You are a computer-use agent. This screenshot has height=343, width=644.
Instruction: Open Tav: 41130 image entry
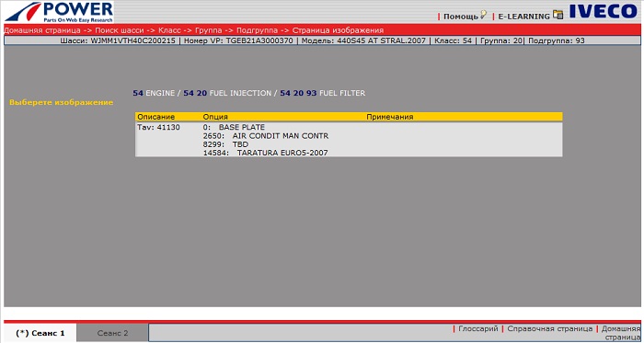[x=158, y=127]
